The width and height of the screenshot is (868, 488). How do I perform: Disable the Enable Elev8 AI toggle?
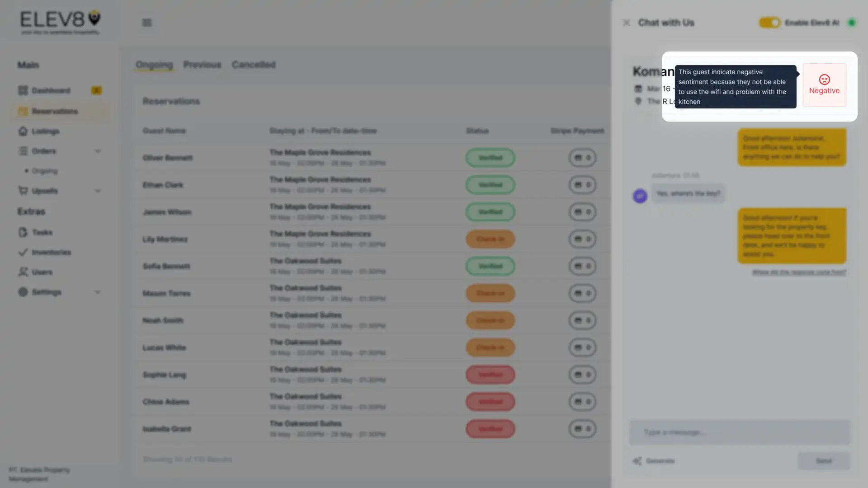[x=770, y=22]
